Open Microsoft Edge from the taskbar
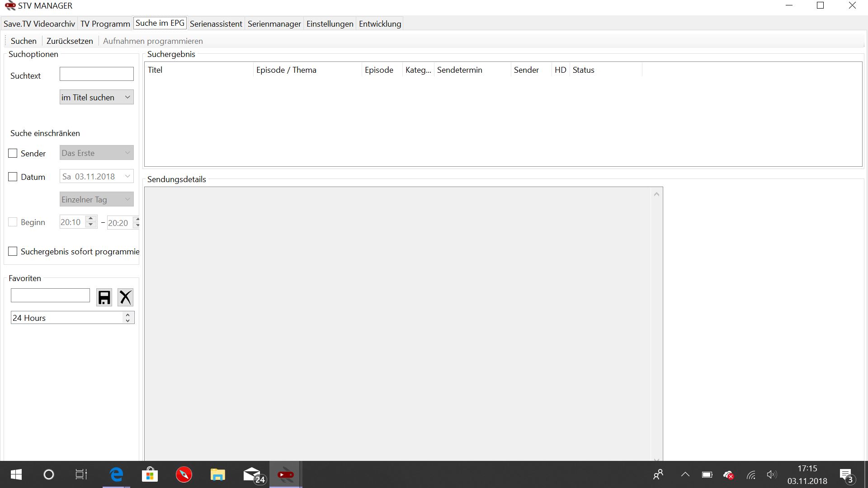This screenshot has width=868, height=488. coord(116,474)
